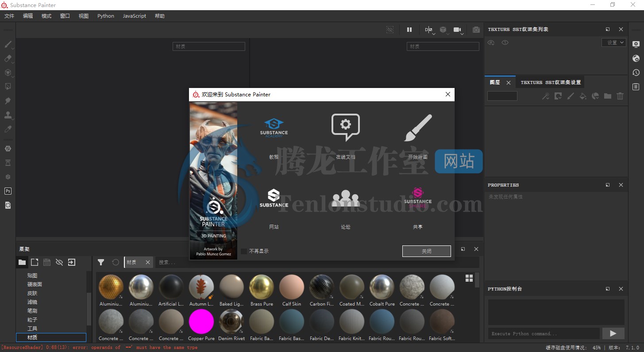The height and width of the screenshot is (352, 644).
Task: Run the Python command with play button
Action: tap(613, 333)
